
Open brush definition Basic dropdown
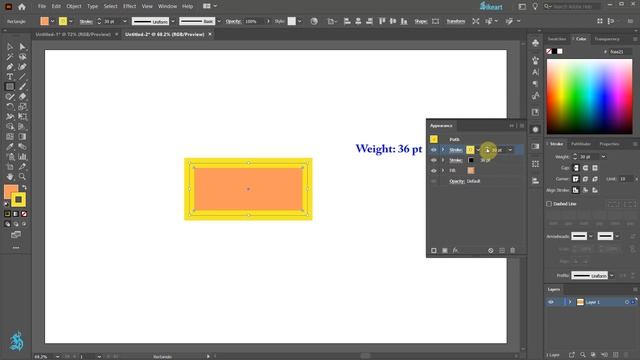click(219, 21)
